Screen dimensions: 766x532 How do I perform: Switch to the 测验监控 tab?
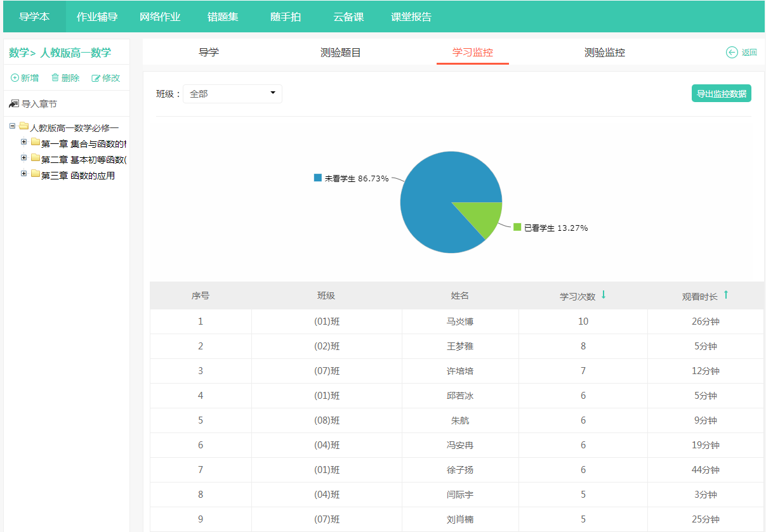pyautogui.click(x=604, y=53)
